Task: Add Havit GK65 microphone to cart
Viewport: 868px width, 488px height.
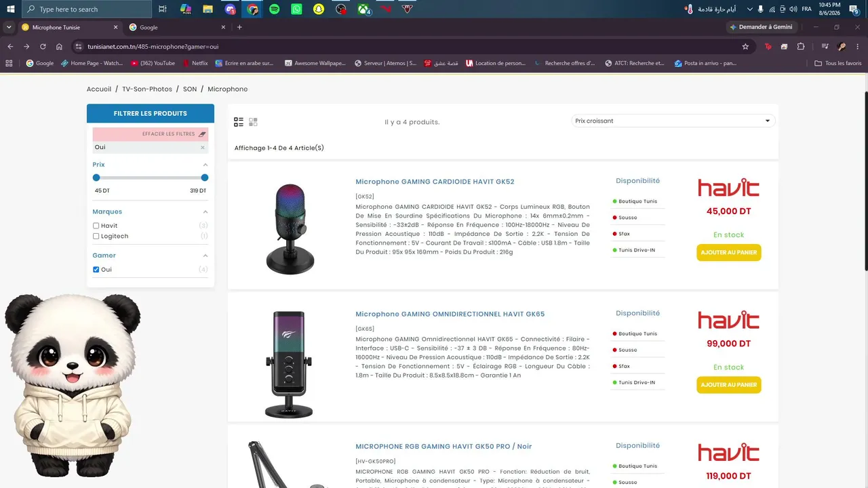Action: (x=729, y=385)
